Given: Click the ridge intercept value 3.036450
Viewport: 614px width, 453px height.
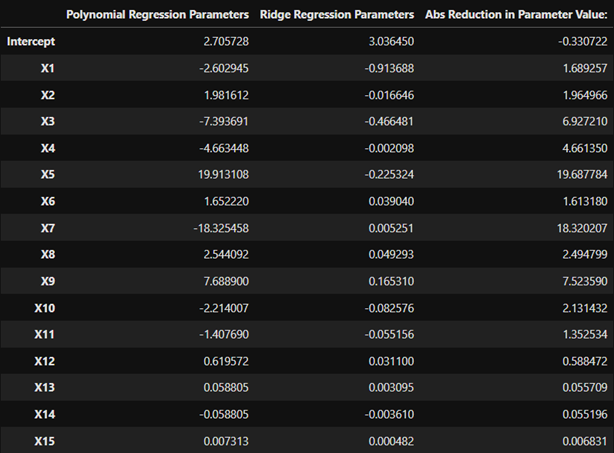Looking at the screenshot, I should pyautogui.click(x=391, y=42).
